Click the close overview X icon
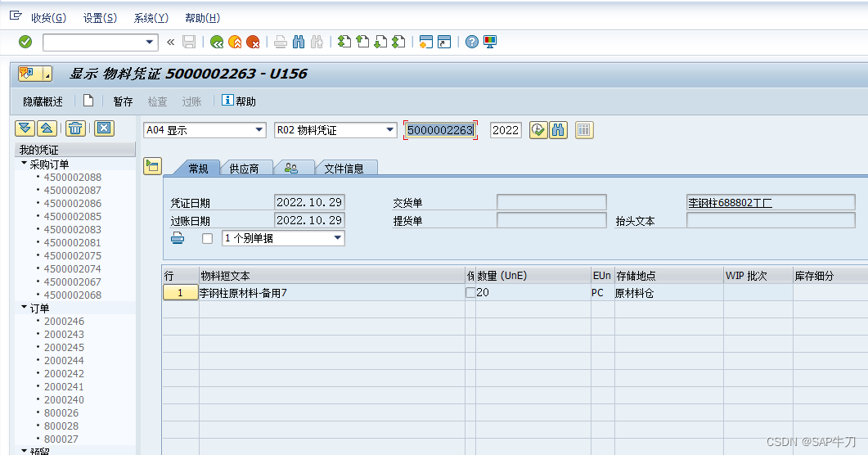This screenshot has height=455, width=868. tap(104, 128)
